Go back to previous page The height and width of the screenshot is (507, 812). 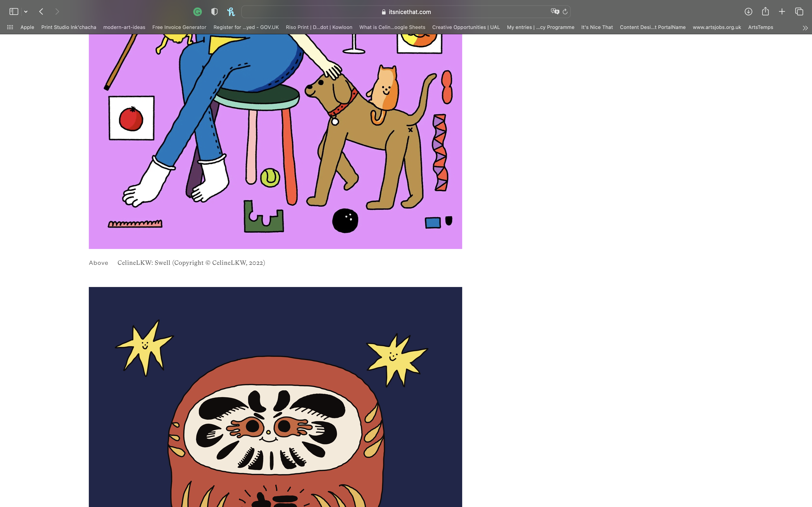(41, 12)
